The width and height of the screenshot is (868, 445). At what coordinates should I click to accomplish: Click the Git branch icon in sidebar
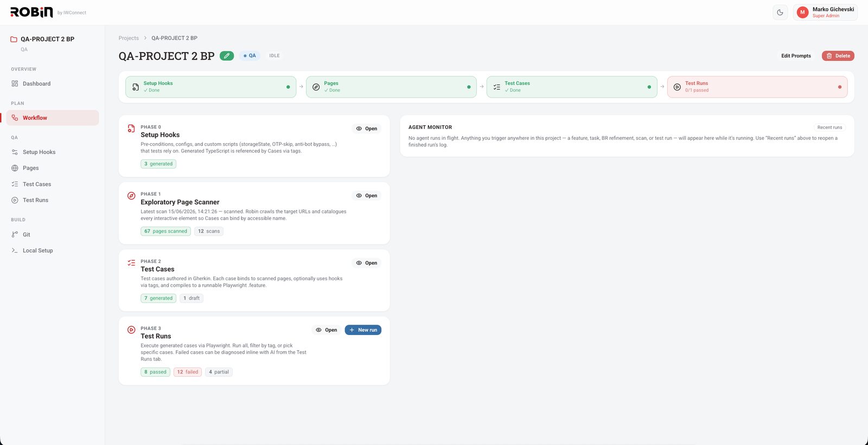[15, 235]
